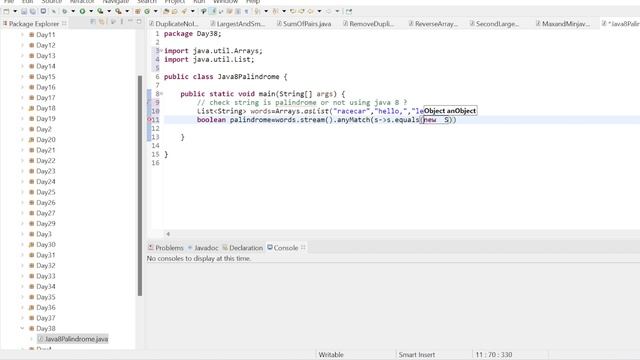Click the Debug (bug) toolbar icon
Screen dimensions: 640x360
[64, 11]
